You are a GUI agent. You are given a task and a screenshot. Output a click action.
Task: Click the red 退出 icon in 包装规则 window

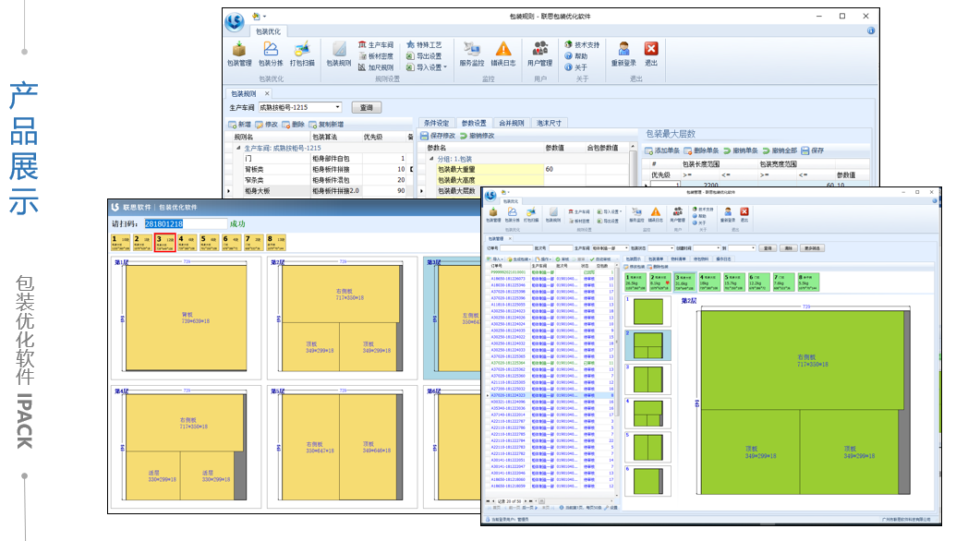pos(651,53)
